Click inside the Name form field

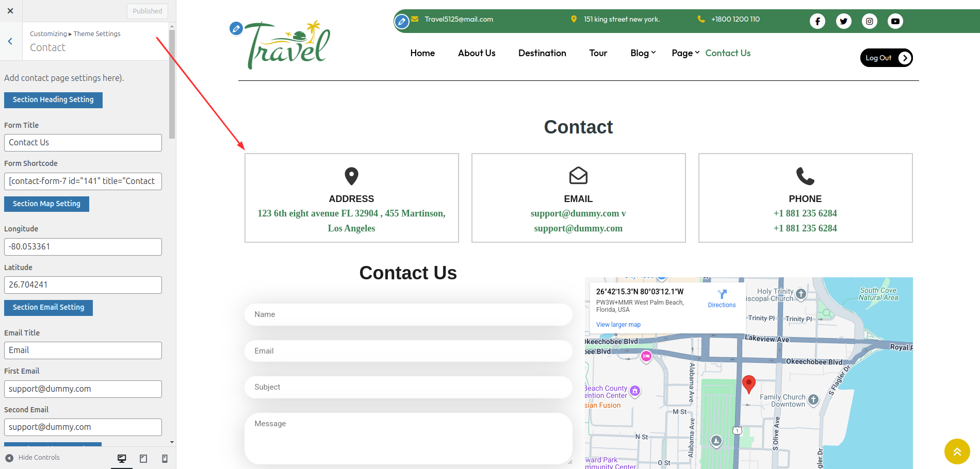(408, 314)
